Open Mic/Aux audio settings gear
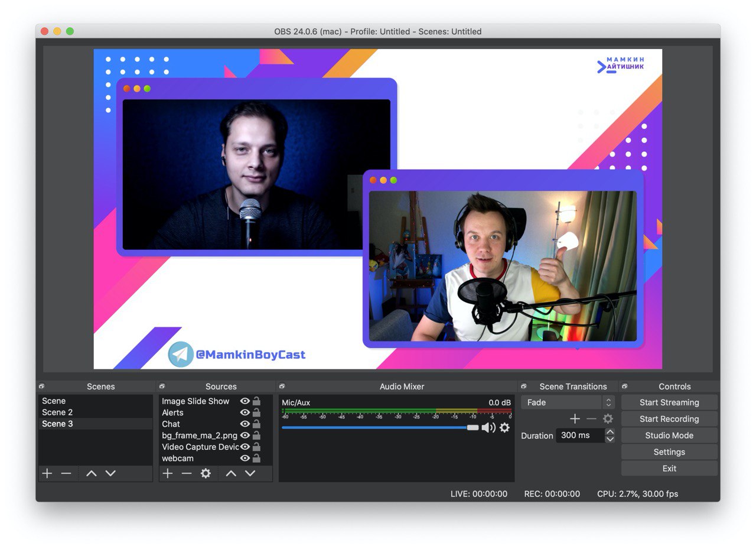Viewport: 756px width, 549px height. (504, 427)
